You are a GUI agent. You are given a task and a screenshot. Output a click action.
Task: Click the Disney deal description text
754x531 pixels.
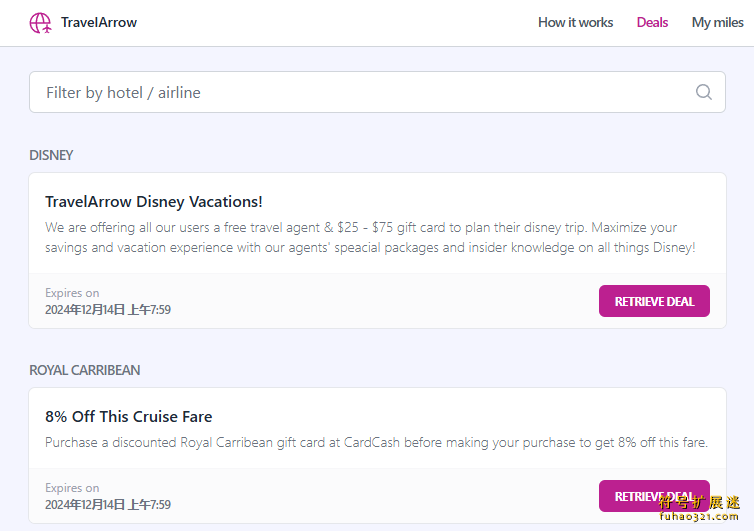(x=370, y=237)
